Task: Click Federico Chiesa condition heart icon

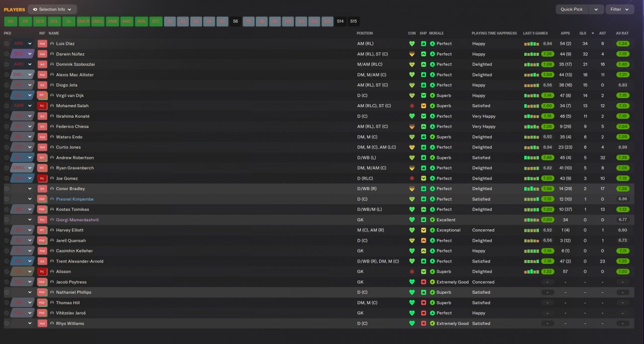Action: click(412, 126)
